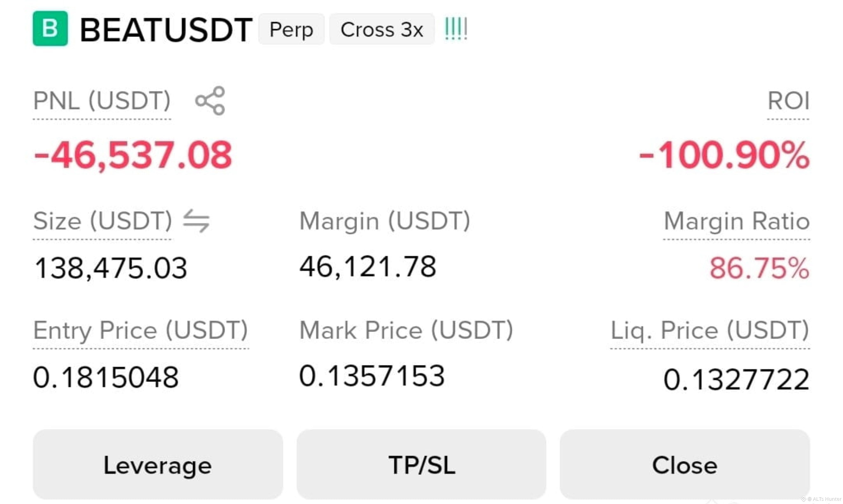Open Liq. Price (USDT) label info
Image resolution: width=843 pixels, height=504 pixels.
710,331
